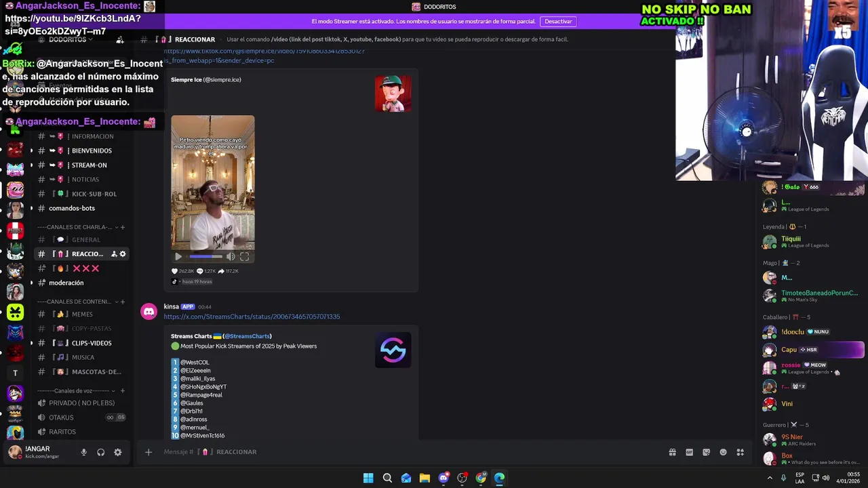Viewport: 868px width, 488px height.
Task: Open user settings gear beside !ANGAR
Action: (117, 452)
